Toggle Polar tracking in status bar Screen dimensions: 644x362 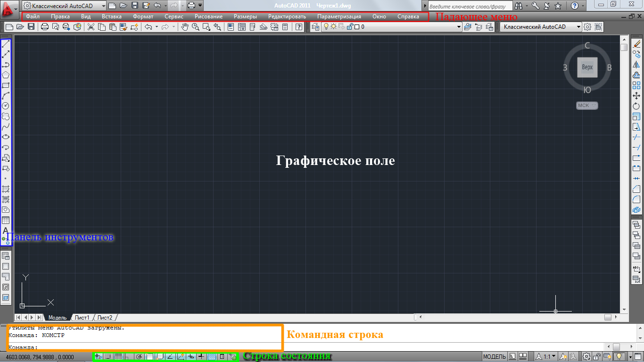click(x=139, y=356)
